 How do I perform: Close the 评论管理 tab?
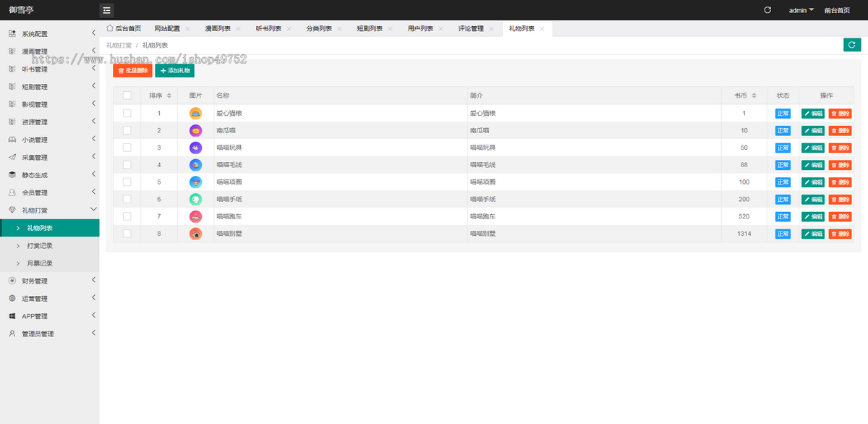(491, 29)
